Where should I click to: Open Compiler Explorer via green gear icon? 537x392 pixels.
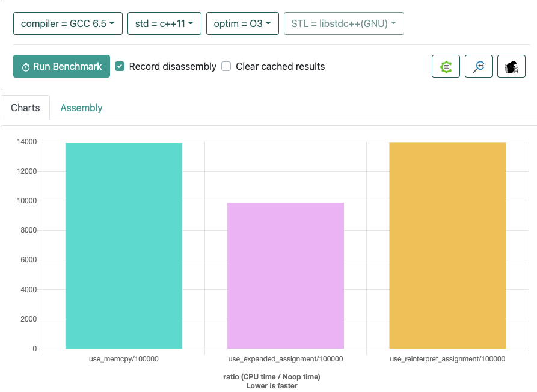(x=446, y=66)
